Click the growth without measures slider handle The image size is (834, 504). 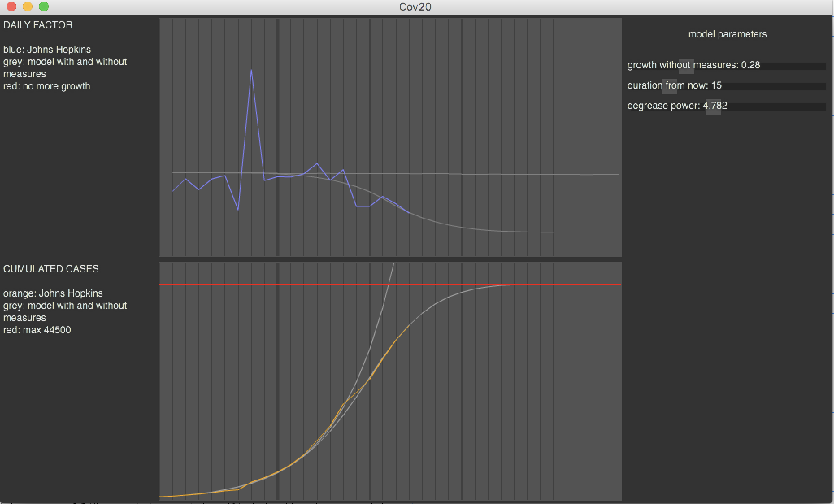686,66
